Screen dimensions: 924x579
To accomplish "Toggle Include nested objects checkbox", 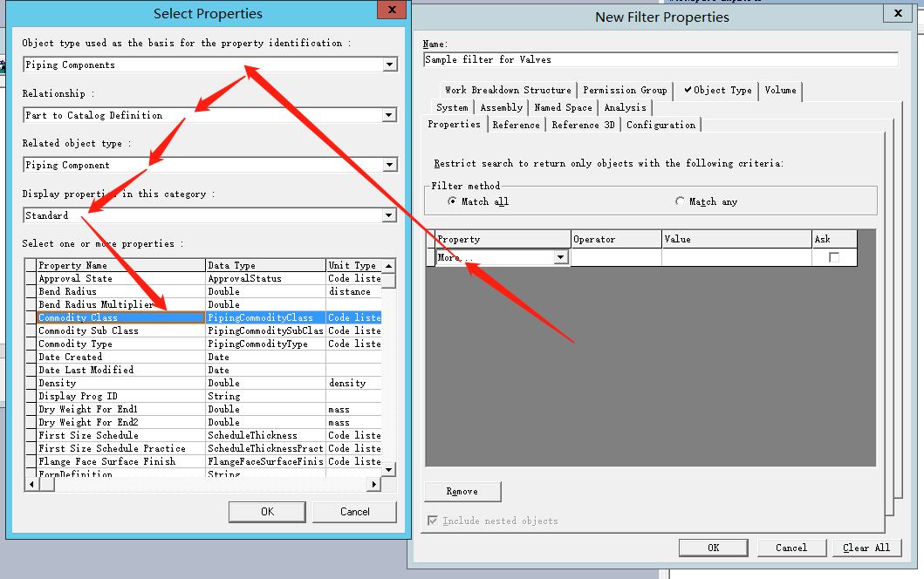I will (x=433, y=521).
